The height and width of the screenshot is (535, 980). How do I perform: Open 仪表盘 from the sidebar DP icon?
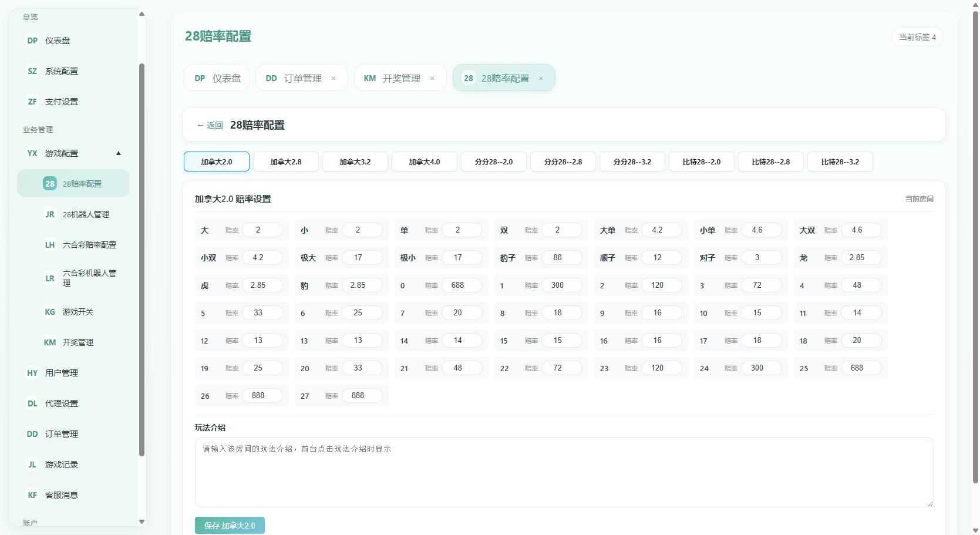click(x=32, y=41)
